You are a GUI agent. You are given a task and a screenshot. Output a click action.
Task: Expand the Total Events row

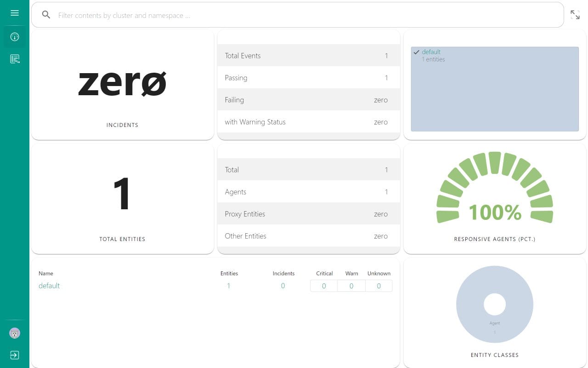(x=308, y=56)
